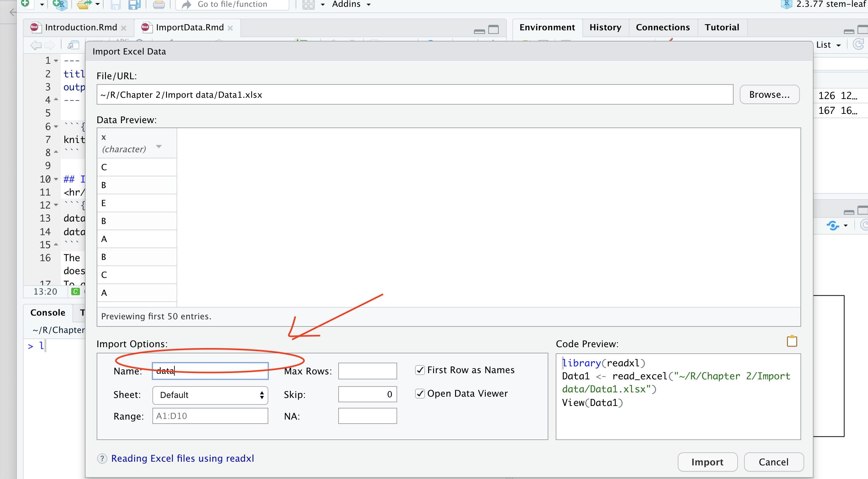Uncheck First Row as Names
Screen dimensions: 868x479
[420, 370]
